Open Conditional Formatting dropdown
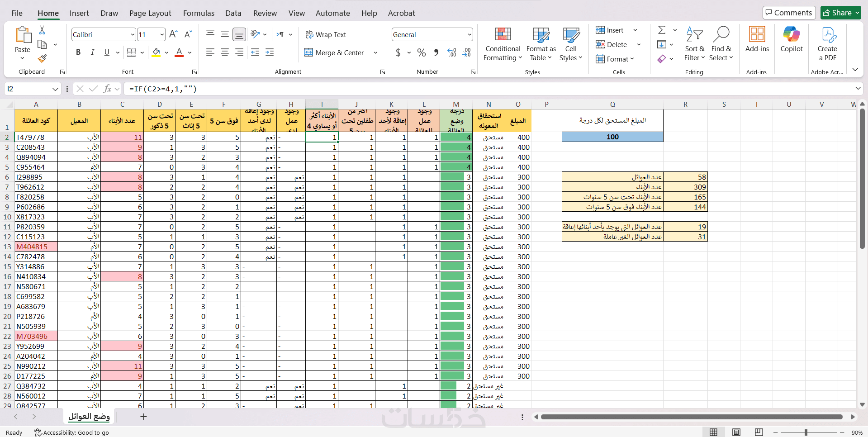The height and width of the screenshot is (437, 868). 503,43
